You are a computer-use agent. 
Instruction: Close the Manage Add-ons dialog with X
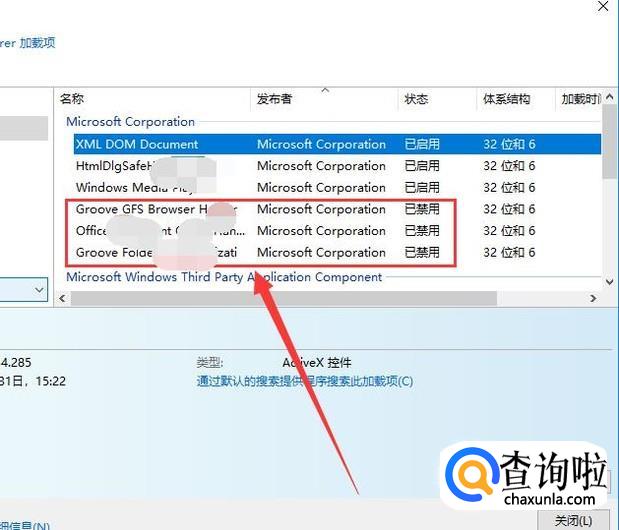coord(603,6)
